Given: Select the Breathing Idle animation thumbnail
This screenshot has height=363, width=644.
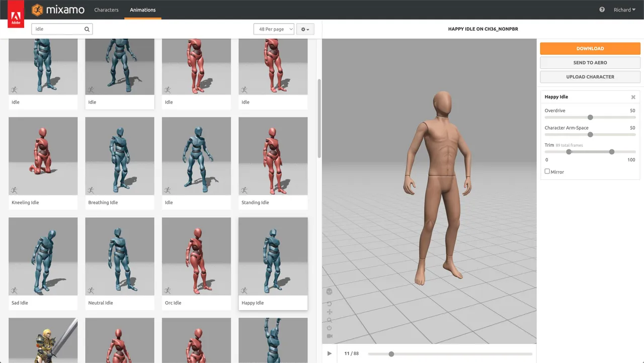Looking at the screenshot, I should tap(120, 156).
